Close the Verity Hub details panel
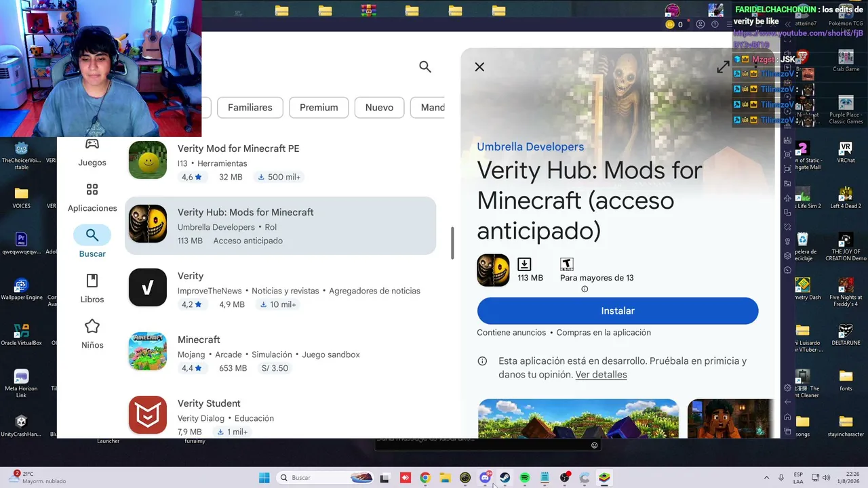The width and height of the screenshot is (868, 488). click(479, 67)
